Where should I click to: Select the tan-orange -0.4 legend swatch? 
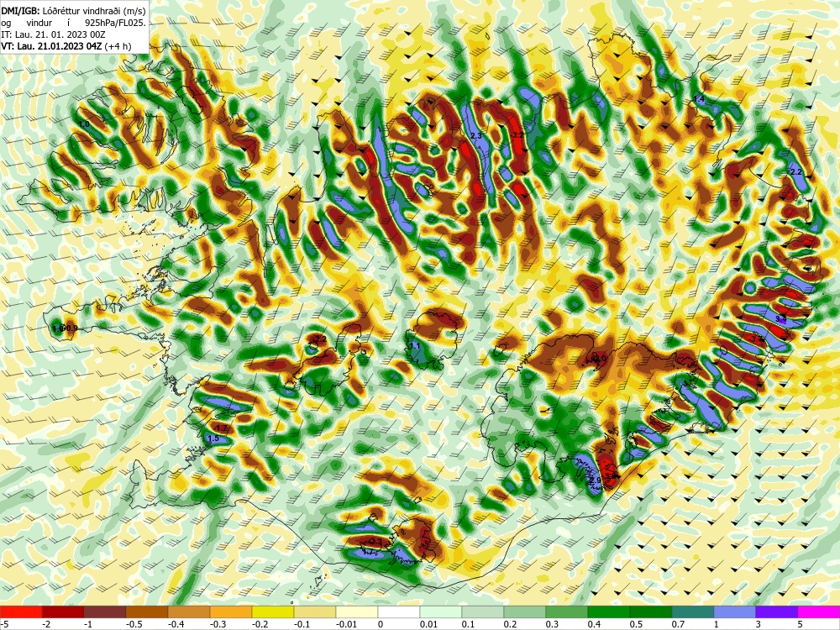(189, 612)
